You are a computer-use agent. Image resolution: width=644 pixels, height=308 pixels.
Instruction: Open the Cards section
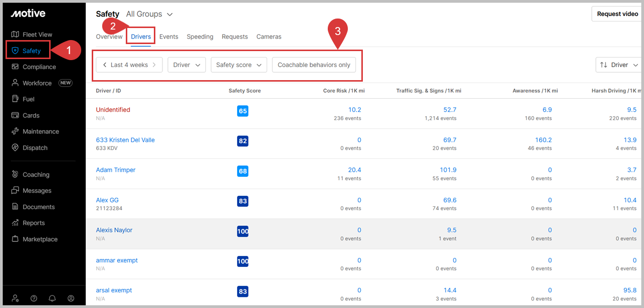click(25, 115)
